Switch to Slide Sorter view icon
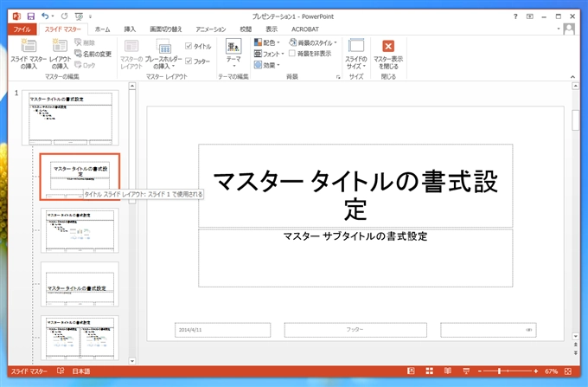The image size is (588, 387). pos(430,371)
